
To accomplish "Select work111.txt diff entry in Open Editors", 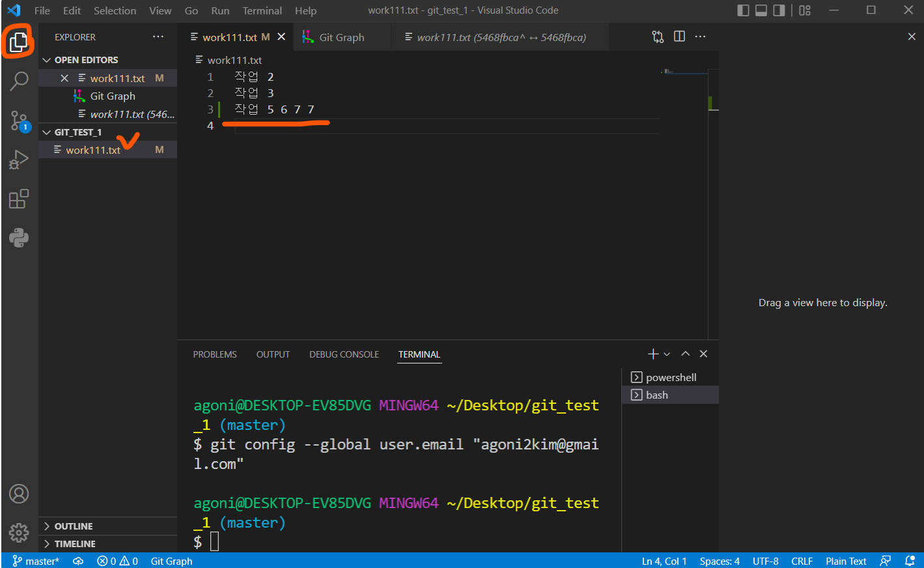I will tap(107, 114).
